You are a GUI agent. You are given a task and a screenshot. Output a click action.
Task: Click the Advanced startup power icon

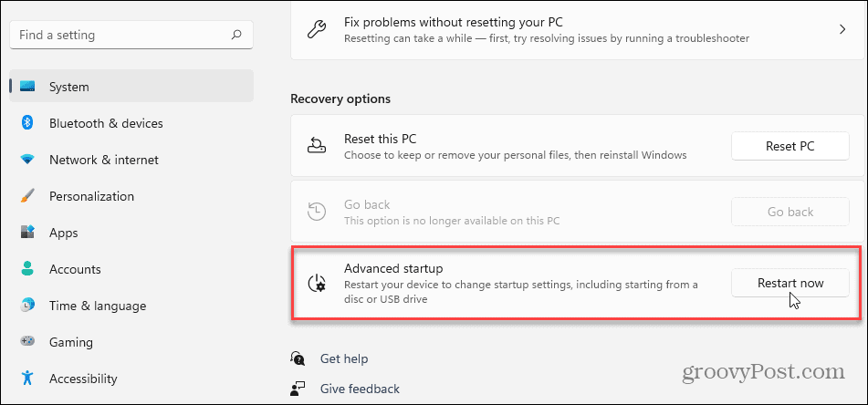(x=317, y=283)
